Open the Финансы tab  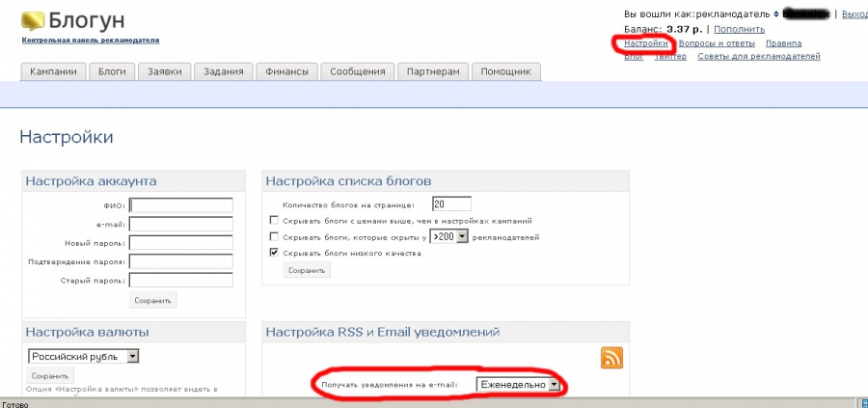click(x=287, y=71)
